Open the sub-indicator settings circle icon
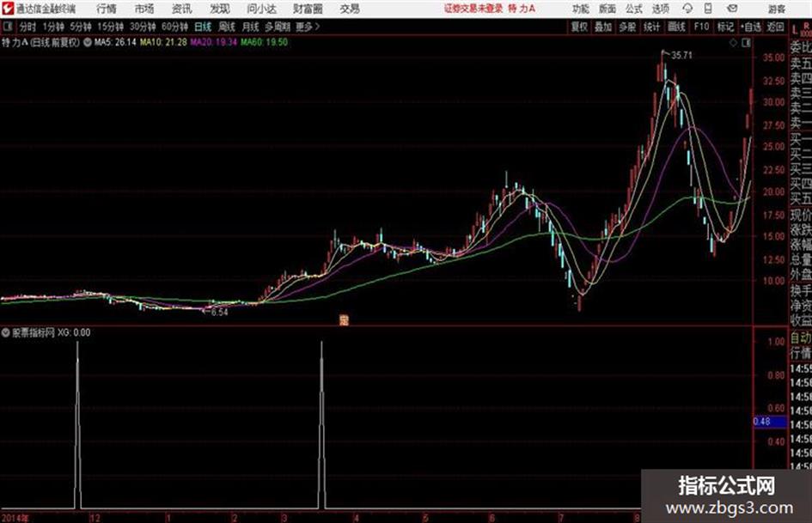This screenshot has height=523, width=812. 6,332
